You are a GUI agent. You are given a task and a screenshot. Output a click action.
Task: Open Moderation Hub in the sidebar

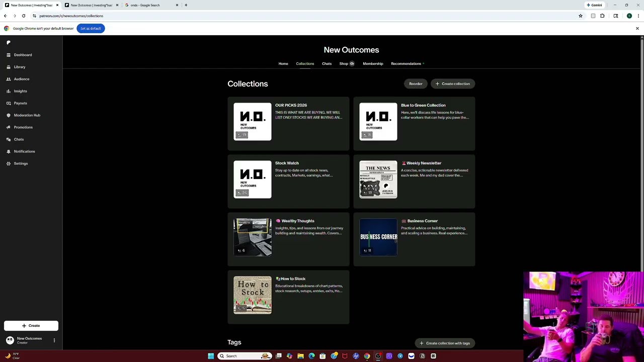tap(27, 115)
